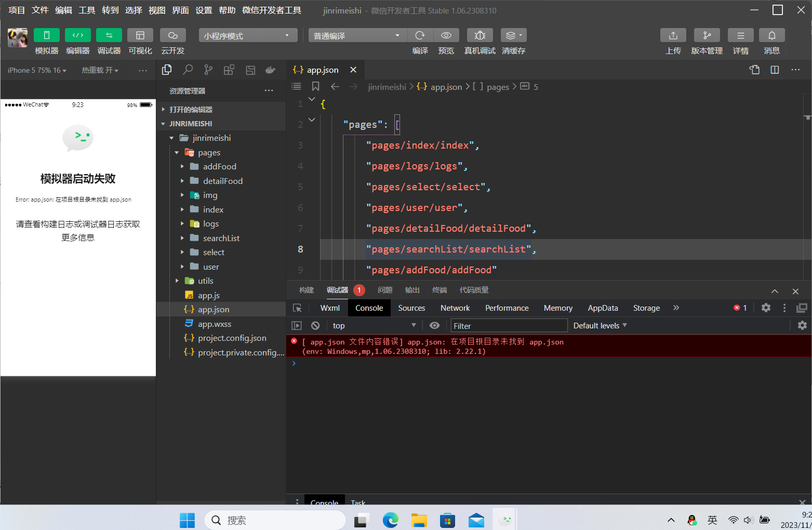Open the 消息 notifications bell
Viewport: 812px width, 530px height.
click(x=772, y=35)
